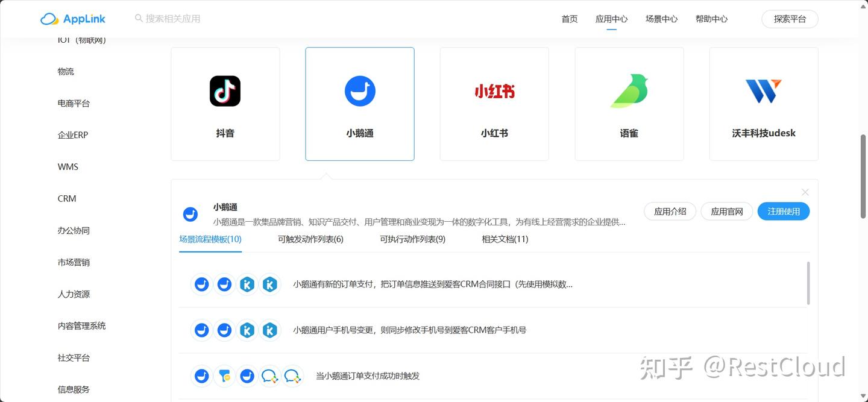Select the 语雀 app icon
This screenshot has height=402, width=868.
point(629,90)
